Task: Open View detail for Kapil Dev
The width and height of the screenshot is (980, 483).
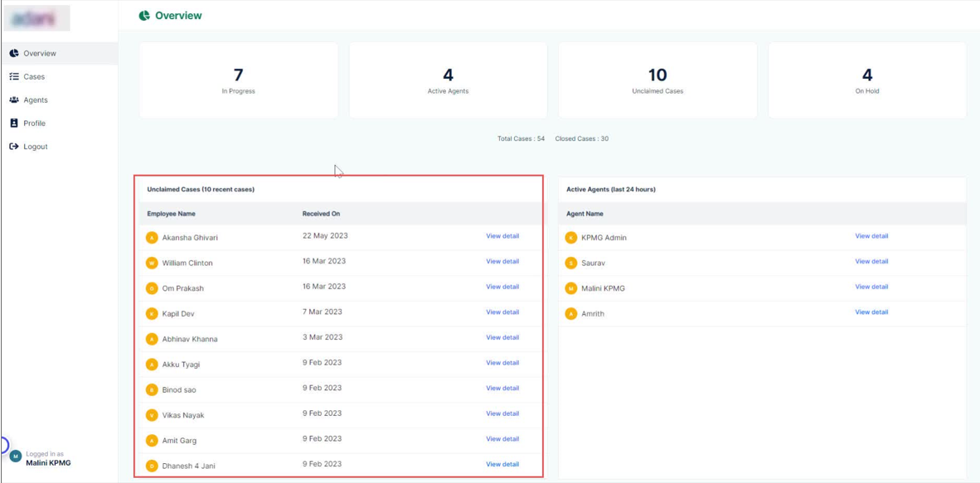Action: [x=502, y=312]
